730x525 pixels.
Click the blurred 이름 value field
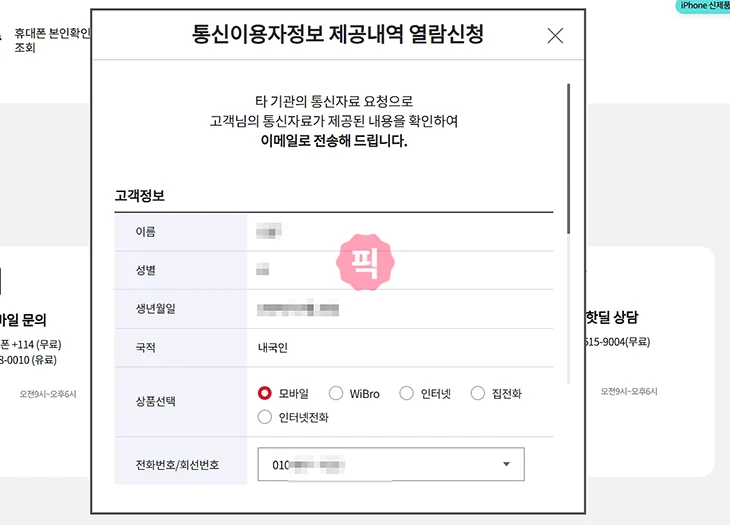tap(267, 232)
